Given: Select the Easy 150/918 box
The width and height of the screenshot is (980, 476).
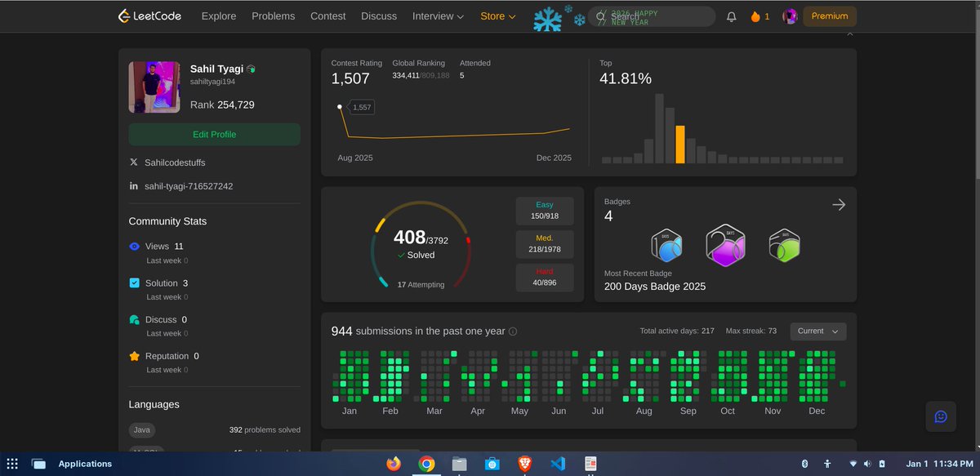Looking at the screenshot, I should coord(545,211).
